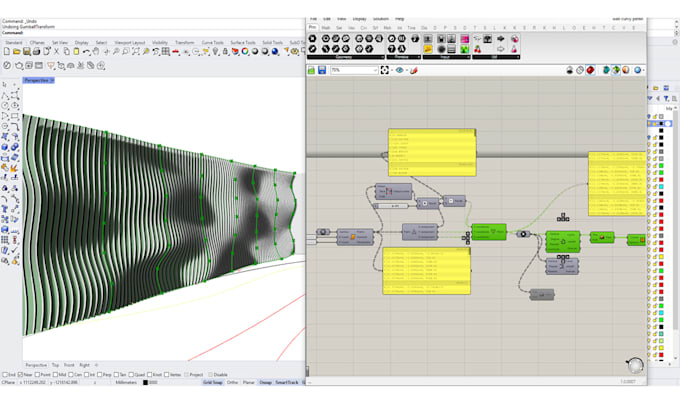Click the Ortho status bar button
The height and width of the screenshot is (409, 680).
click(x=232, y=382)
